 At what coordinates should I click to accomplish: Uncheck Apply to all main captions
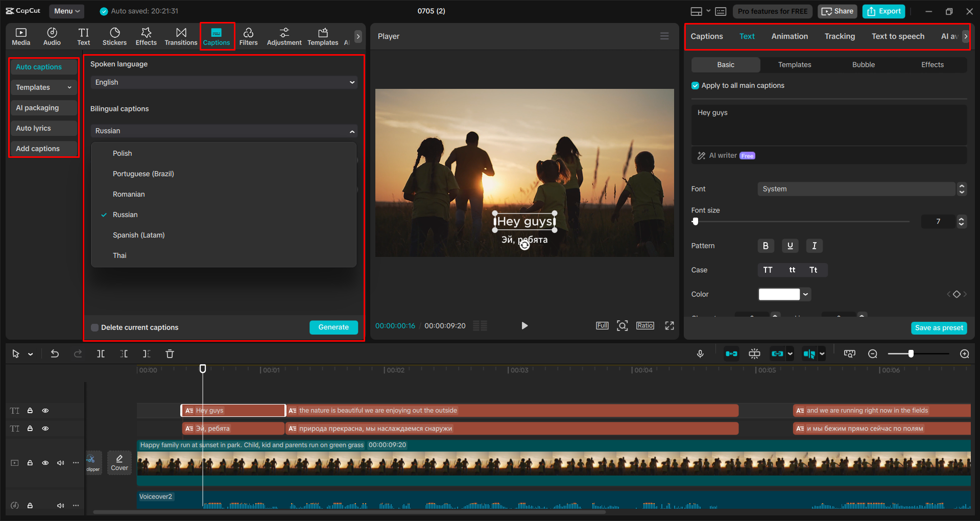(x=695, y=85)
